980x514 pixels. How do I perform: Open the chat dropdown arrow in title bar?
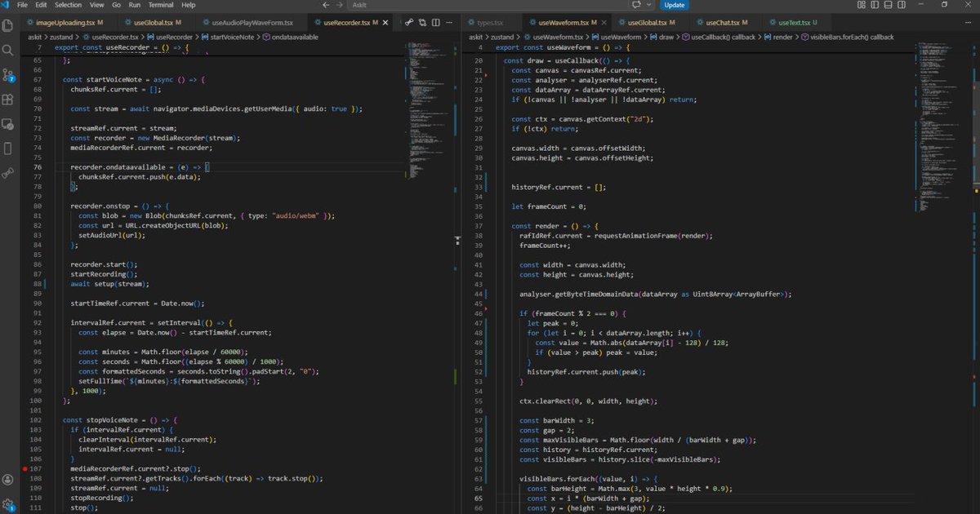tap(649, 5)
